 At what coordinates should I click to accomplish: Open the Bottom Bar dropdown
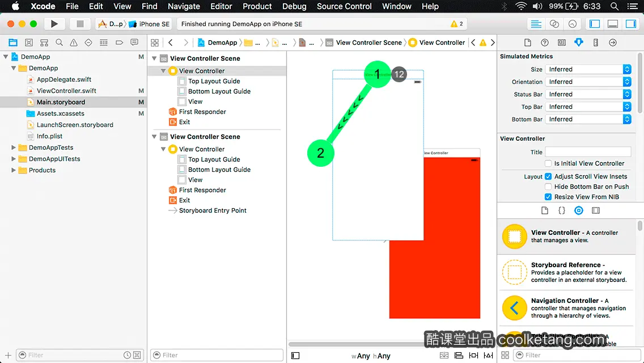pyautogui.click(x=588, y=119)
